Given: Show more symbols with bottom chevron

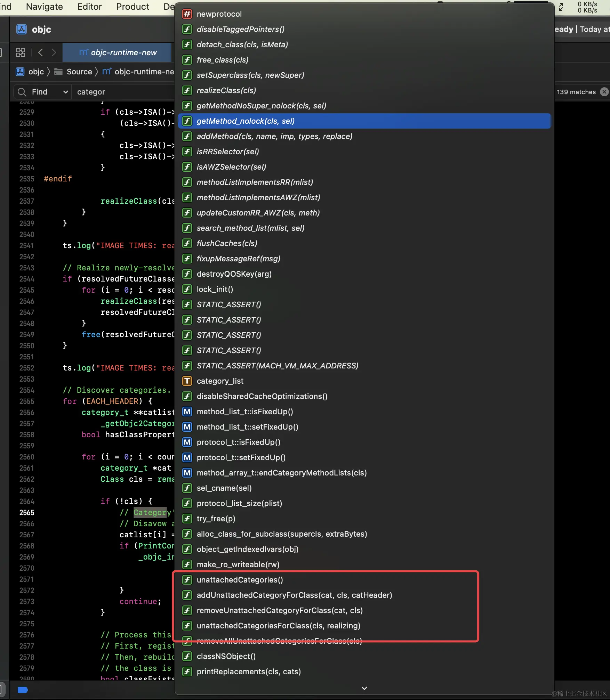Looking at the screenshot, I should pyautogui.click(x=364, y=688).
